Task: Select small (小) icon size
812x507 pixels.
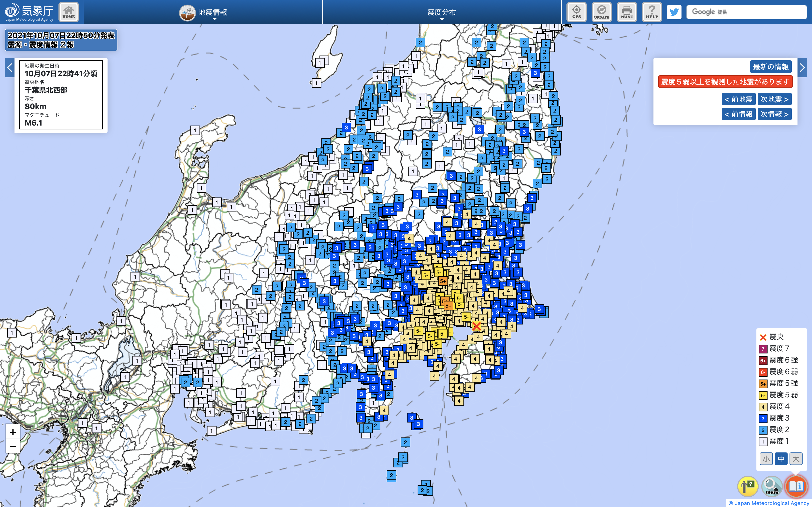Action: [766, 459]
